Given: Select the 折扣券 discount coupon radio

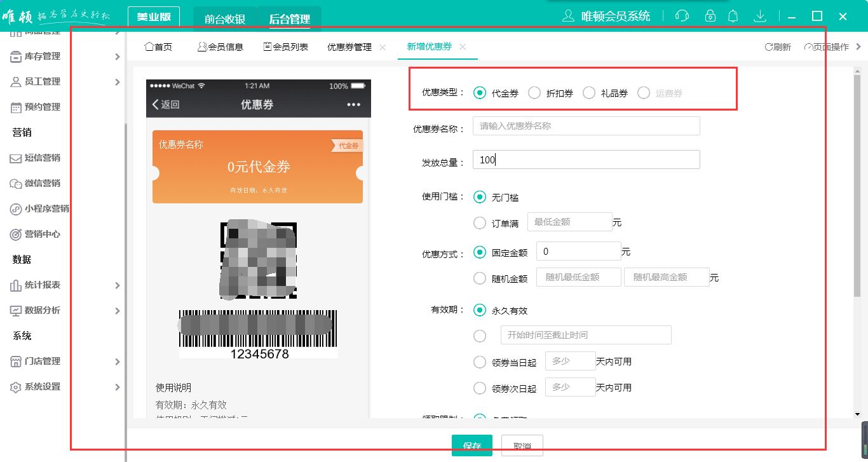Looking at the screenshot, I should click(534, 93).
